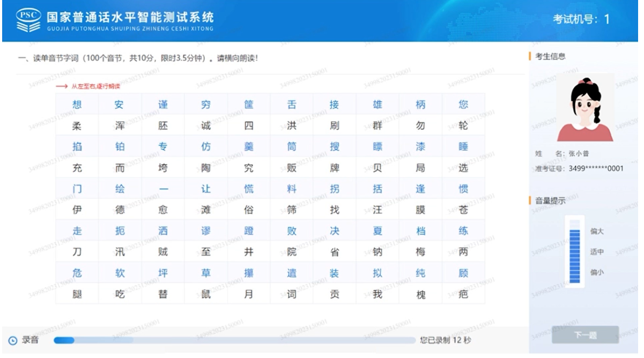Select the character 刀 cell

[x=77, y=252]
